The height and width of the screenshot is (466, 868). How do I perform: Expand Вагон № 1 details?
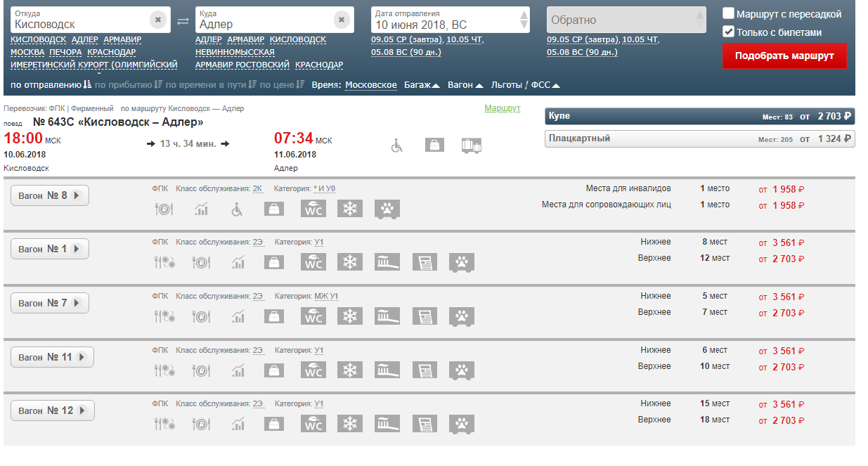click(50, 249)
